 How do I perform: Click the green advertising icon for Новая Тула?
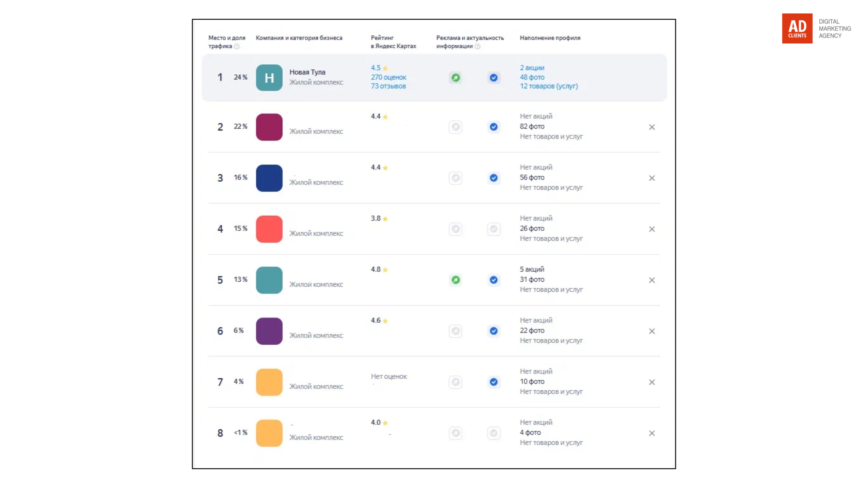pyautogui.click(x=456, y=78)
